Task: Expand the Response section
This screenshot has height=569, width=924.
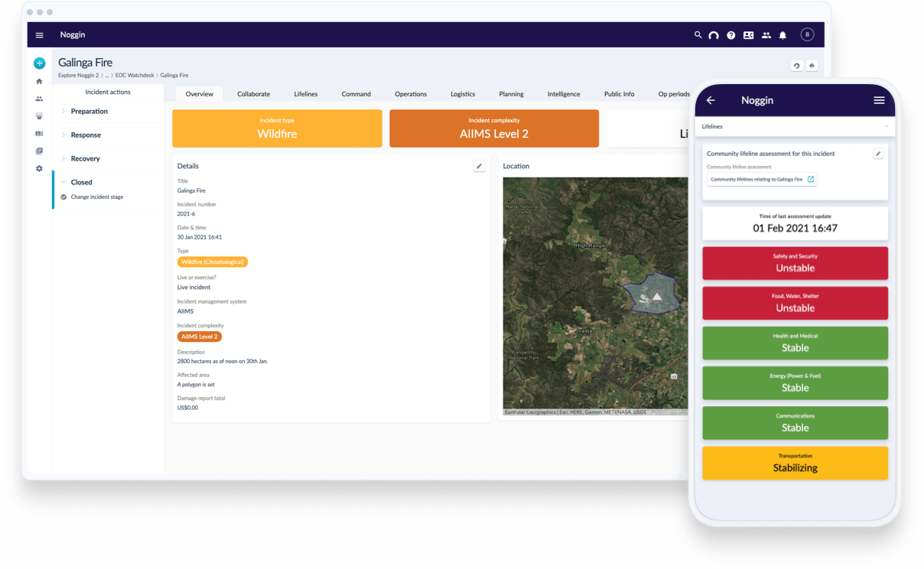Action: (x=86, y=135)
